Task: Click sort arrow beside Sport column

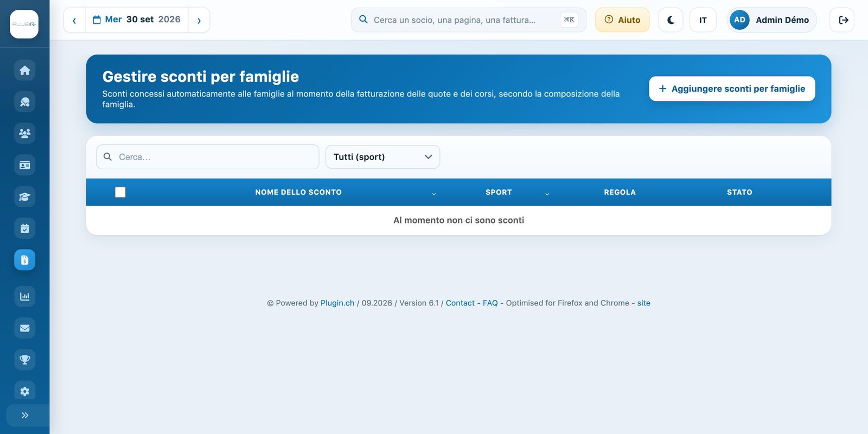Action: click(x=547, y=194)
